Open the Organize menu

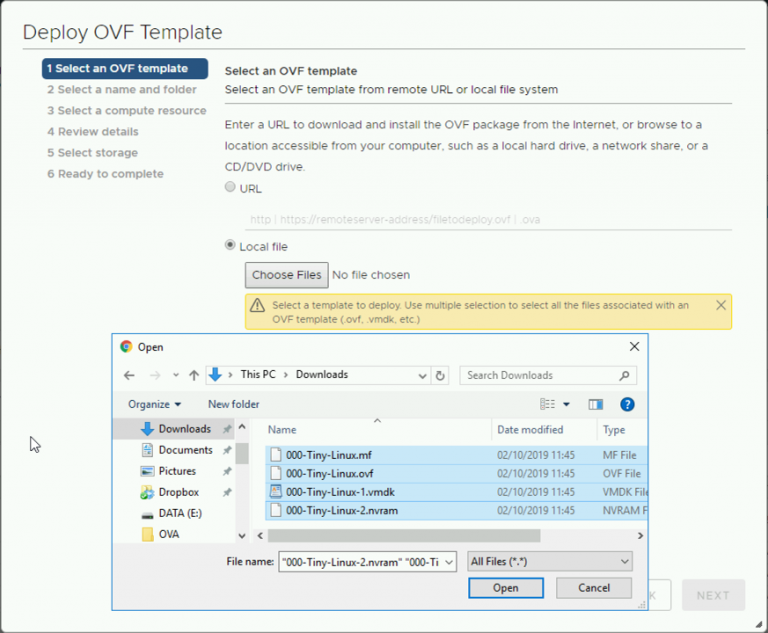(x=154, y=404)
